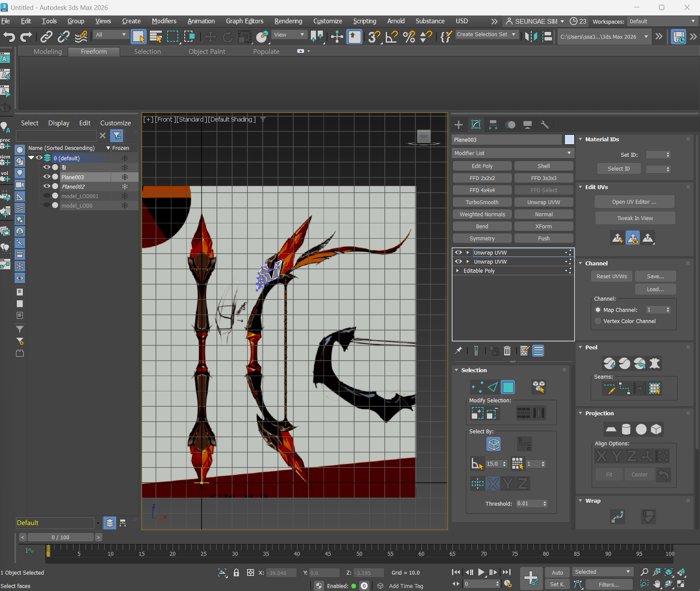Activate the Select Object tool
The image size is (700, 591).
coord(139,37)
